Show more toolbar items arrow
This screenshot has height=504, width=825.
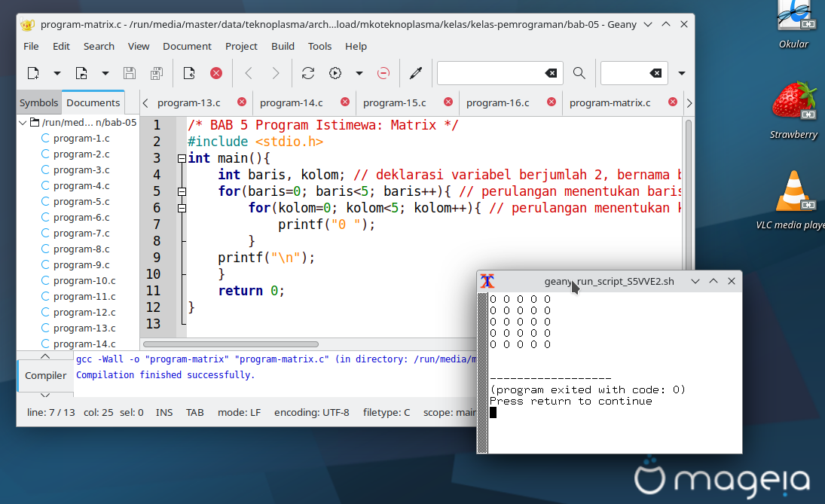coord(682,73)
